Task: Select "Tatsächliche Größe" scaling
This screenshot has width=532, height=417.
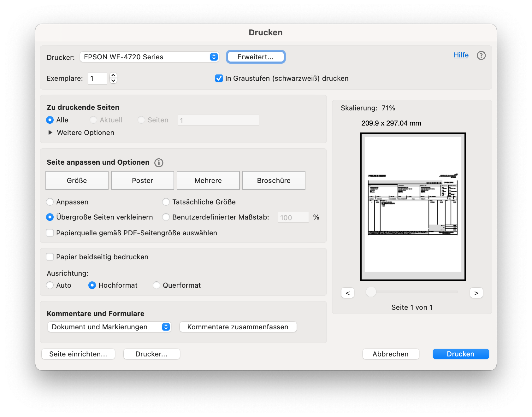Action: coord(166,202)
